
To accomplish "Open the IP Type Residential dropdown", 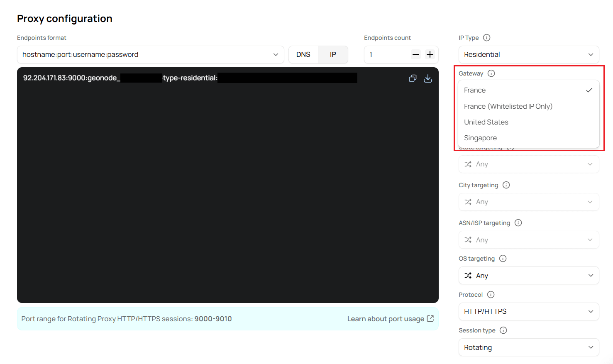I will tap(529, 54).
